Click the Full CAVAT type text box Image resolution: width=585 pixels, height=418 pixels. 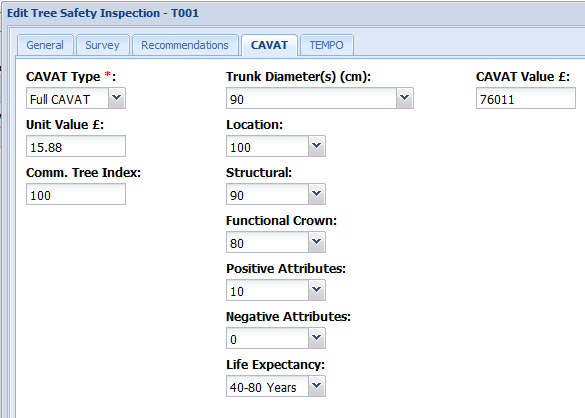coord(68,99)
